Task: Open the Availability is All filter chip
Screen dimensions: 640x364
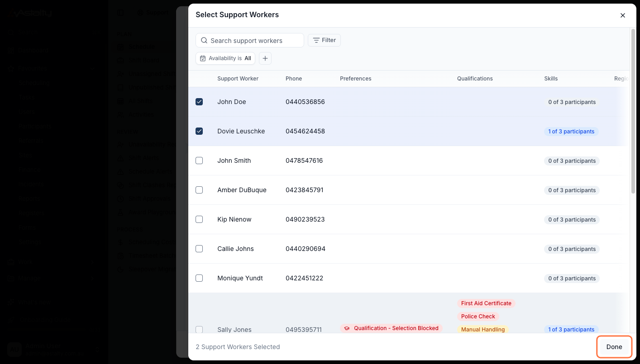Action: pyautogui.click(x=225, y=58)
